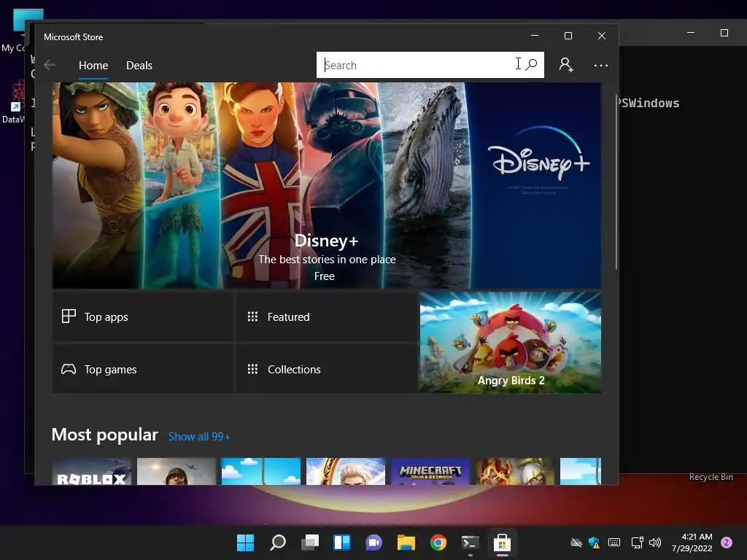
Task: Click the Show all 99+ link
Action: (199, 437)
